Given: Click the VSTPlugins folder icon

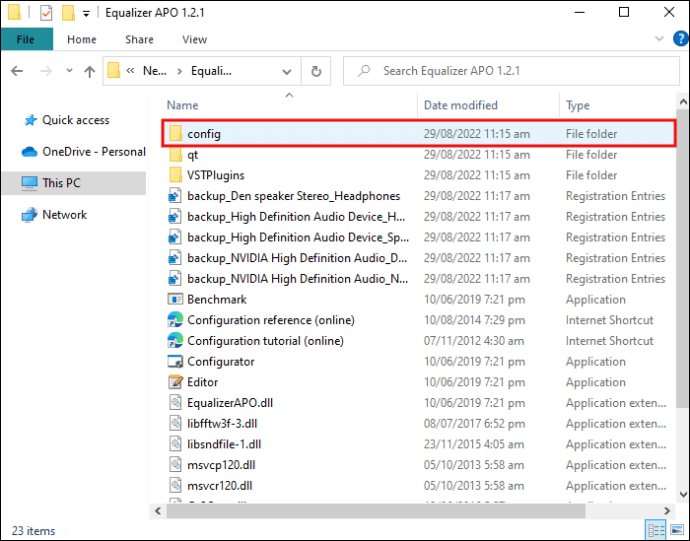Looking at the screenshot, I should click(176, 175).
